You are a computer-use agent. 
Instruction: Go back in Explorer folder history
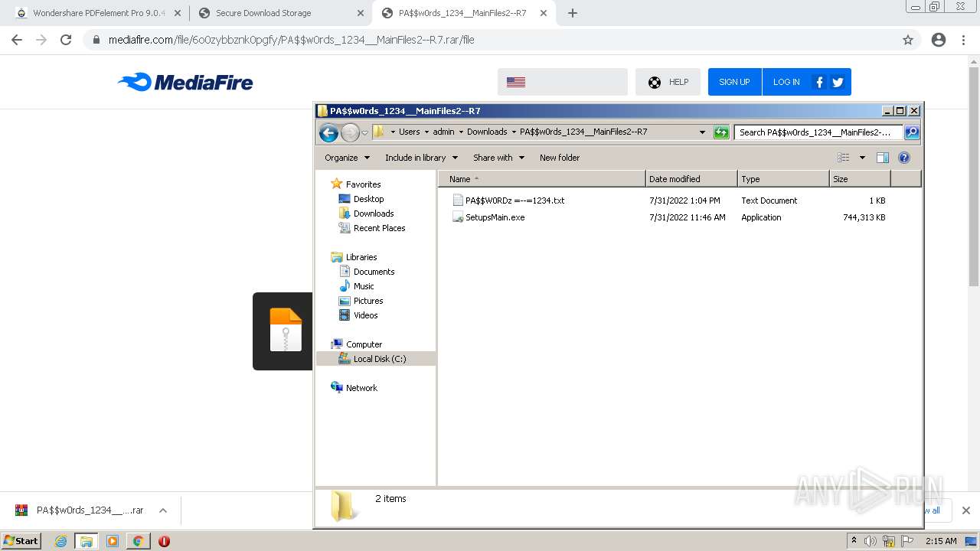328,132
